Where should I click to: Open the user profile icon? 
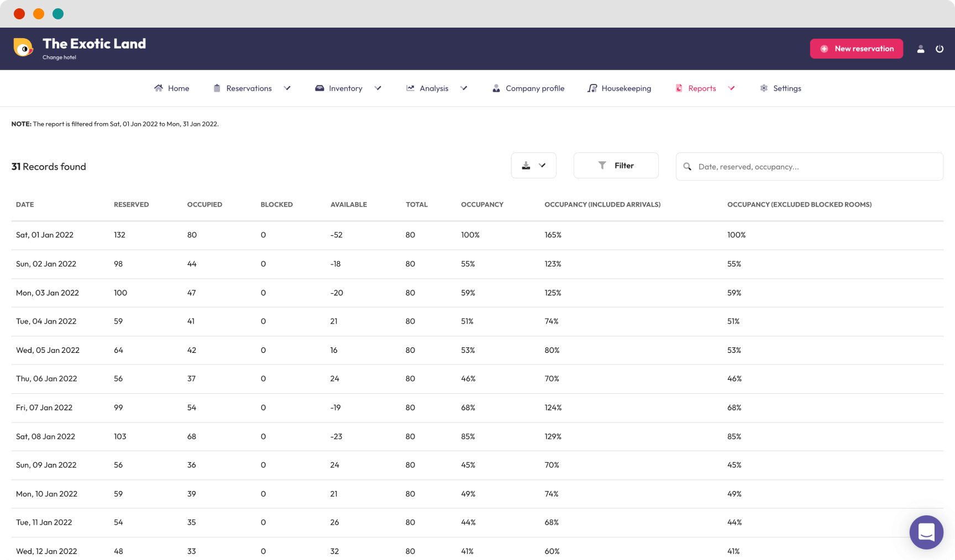click(x=921, y=49)
